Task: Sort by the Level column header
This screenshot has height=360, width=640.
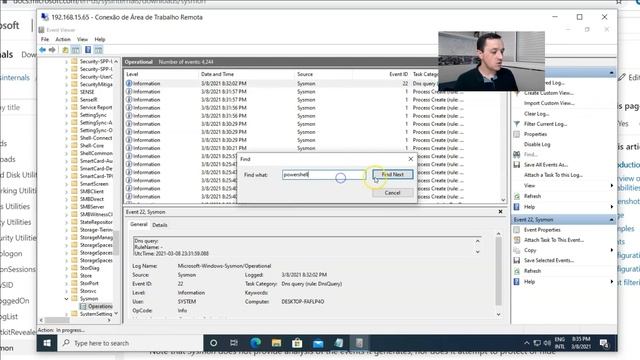Action: coord(161,74)
